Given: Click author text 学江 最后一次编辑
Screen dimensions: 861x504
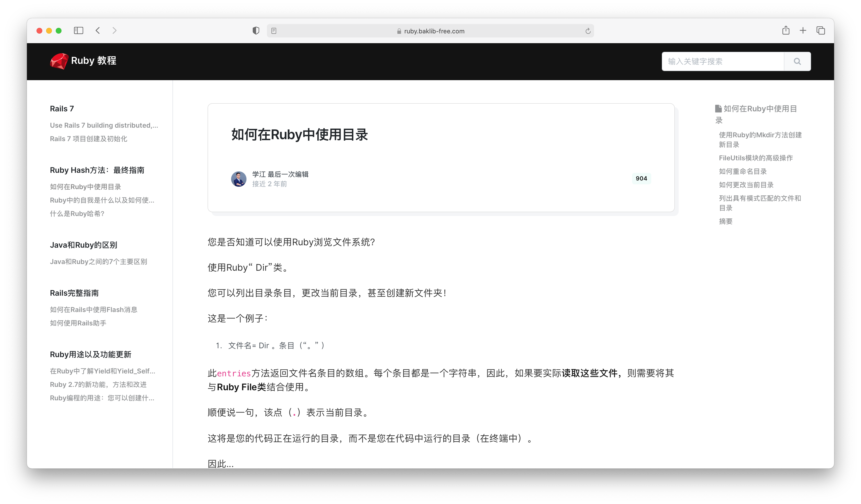Looking at the screenshot, I should (x=280, y=174).
